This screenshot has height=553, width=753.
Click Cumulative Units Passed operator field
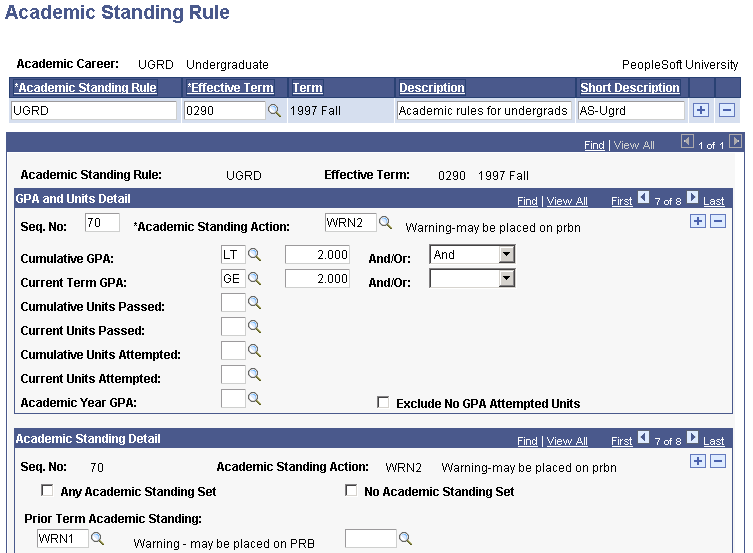pyautogui.click(x=233, y=302)
